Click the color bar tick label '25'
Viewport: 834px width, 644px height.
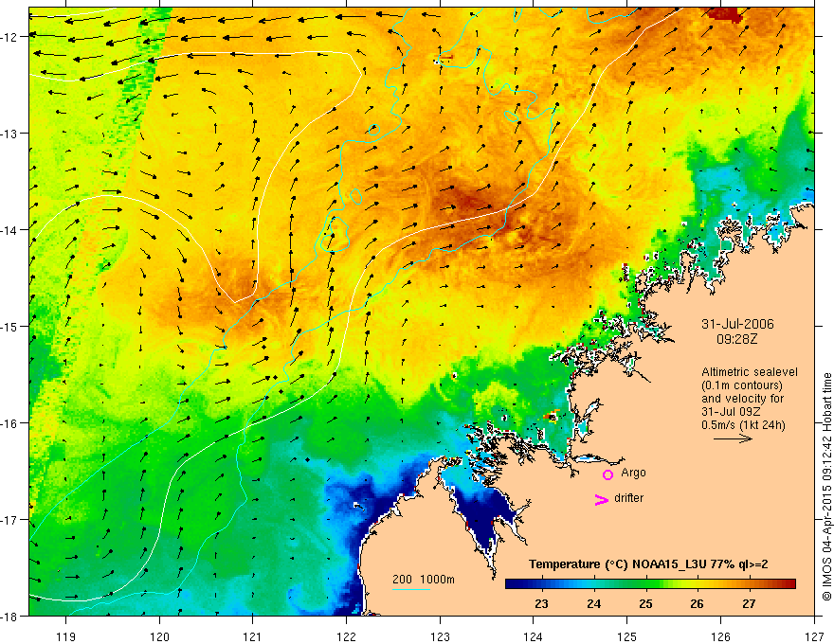click(x=645, y=603)
